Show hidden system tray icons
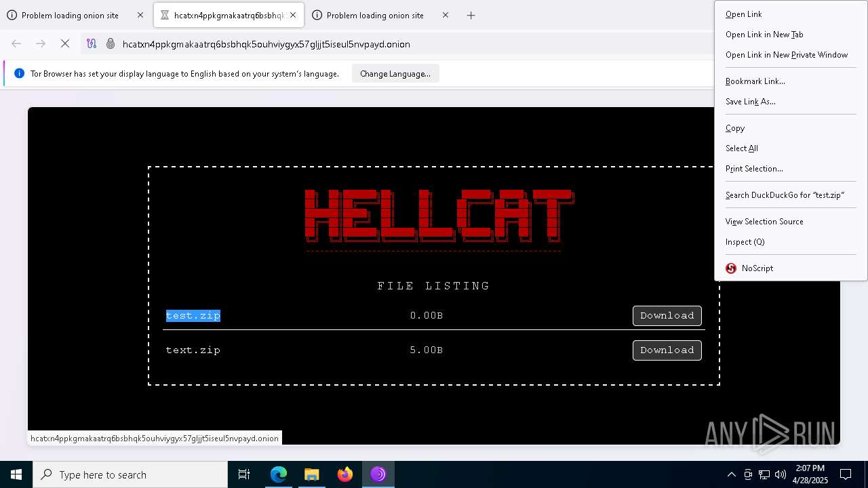868x488 pixels. pos(732,474)
